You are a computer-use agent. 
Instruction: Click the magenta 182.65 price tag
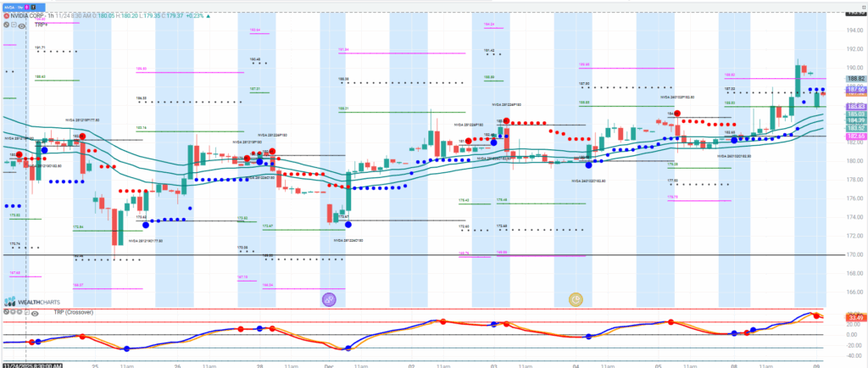click(856, 137)
